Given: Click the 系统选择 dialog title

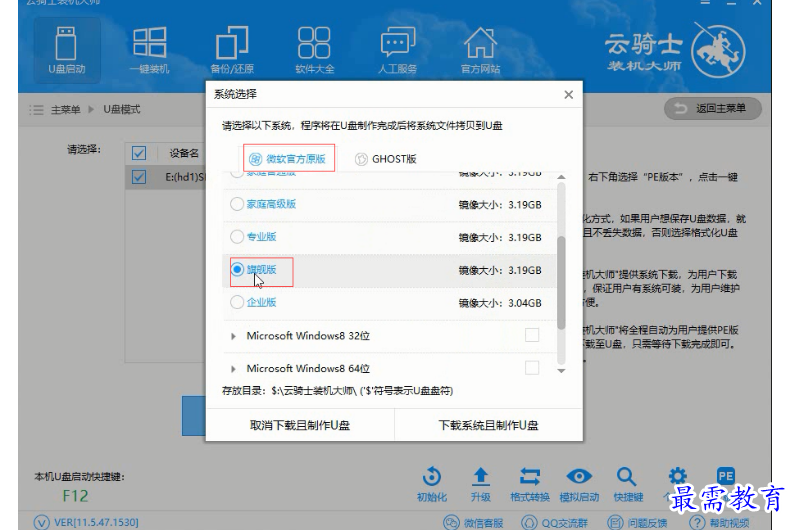Looking at the screenshot, I should [x=235, y=94].
